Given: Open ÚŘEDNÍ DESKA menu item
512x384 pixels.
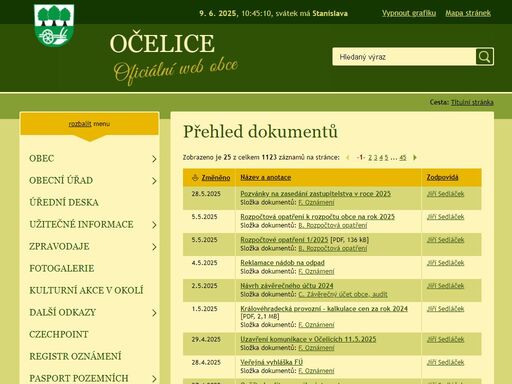Looking at the screenshot, I should [64, 202].
